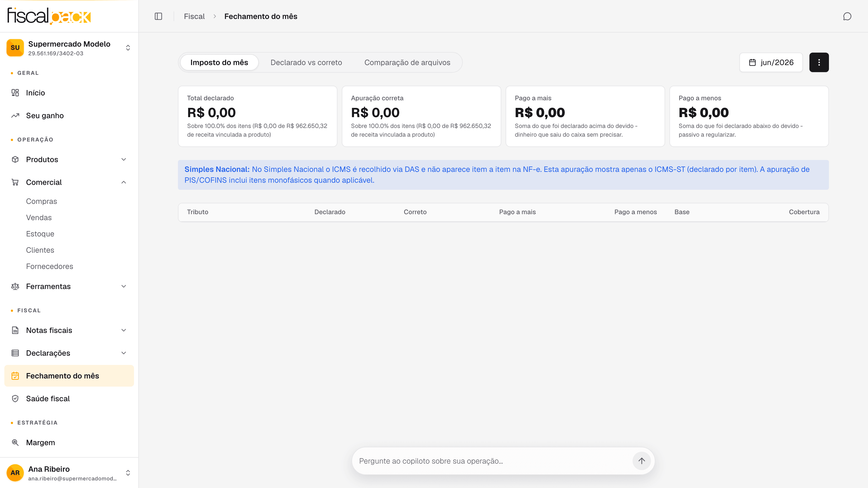
Task: Open the Supermercado Modelo company switcher
Action: 69,47
